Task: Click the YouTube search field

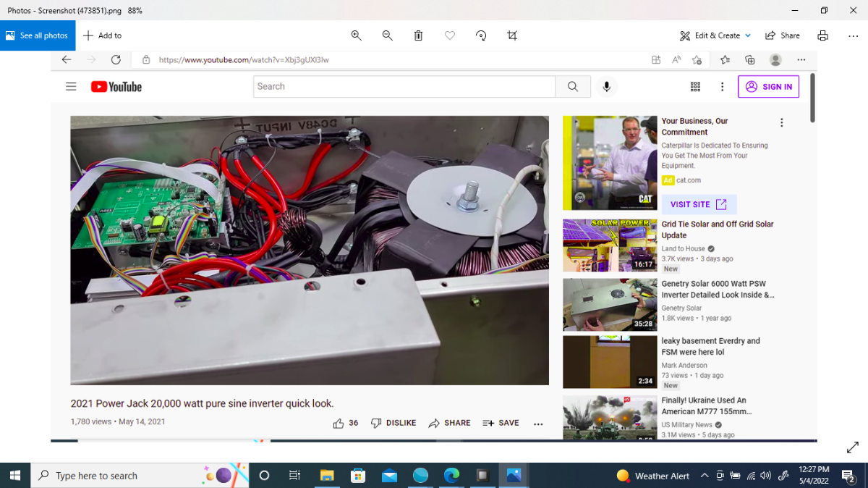Action: click(x=404, y=87)
